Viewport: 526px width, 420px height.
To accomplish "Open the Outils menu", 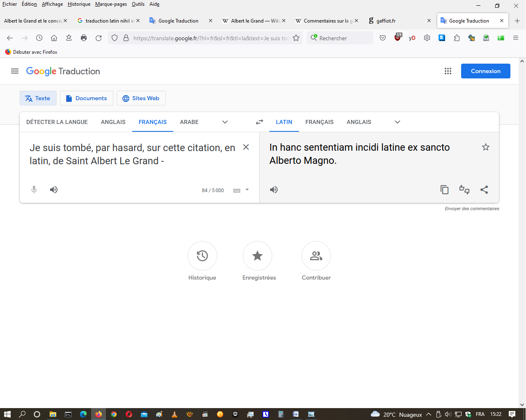I will click(x=138, y=4).
